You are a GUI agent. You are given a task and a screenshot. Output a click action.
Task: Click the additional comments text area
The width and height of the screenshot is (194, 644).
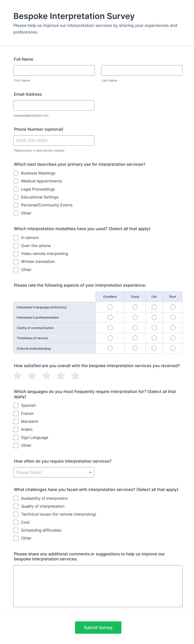point(98,586)
